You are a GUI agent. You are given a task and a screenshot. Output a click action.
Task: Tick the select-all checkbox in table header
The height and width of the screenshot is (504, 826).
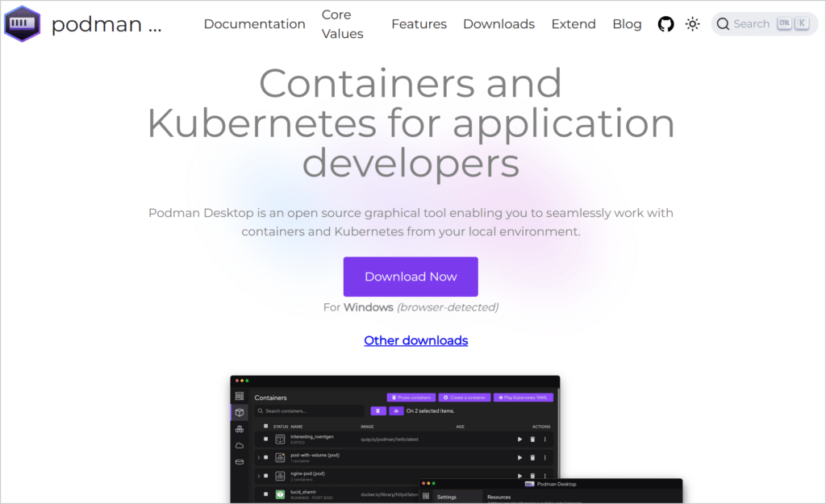265,426
